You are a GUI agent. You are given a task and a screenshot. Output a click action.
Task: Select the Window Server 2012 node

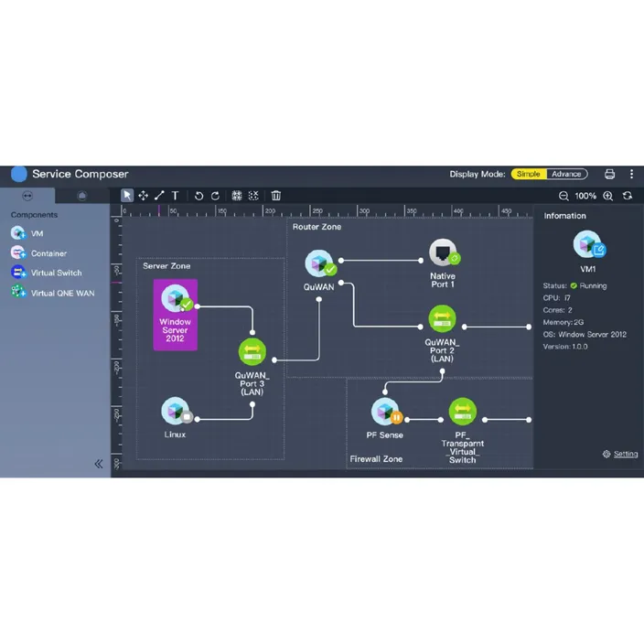176,315
